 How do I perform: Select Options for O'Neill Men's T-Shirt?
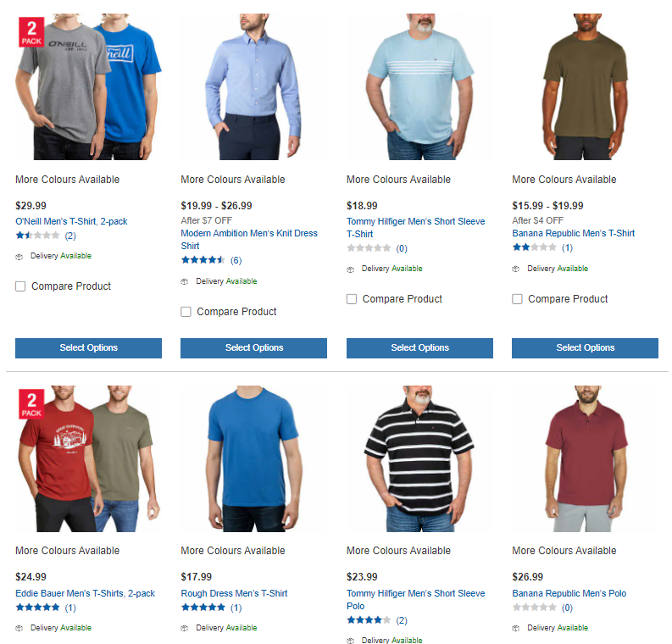point(89,348)
